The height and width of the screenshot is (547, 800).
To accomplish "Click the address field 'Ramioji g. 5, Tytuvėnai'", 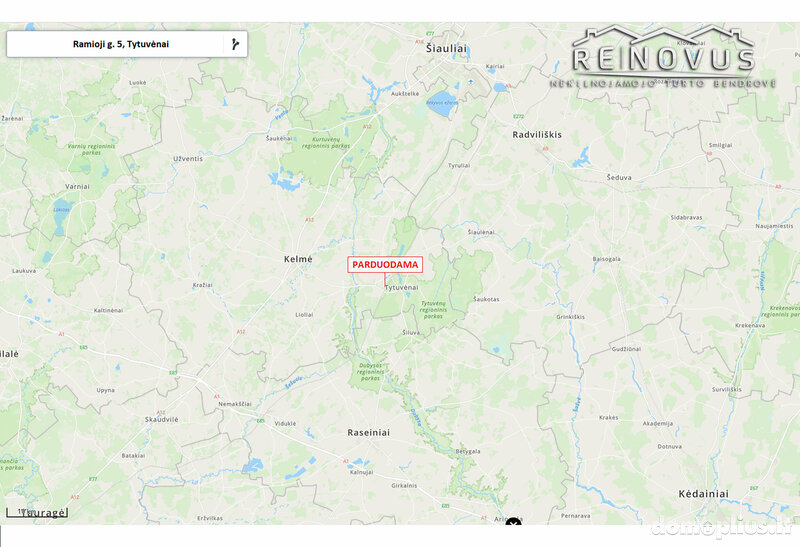I will click(121, 44).
